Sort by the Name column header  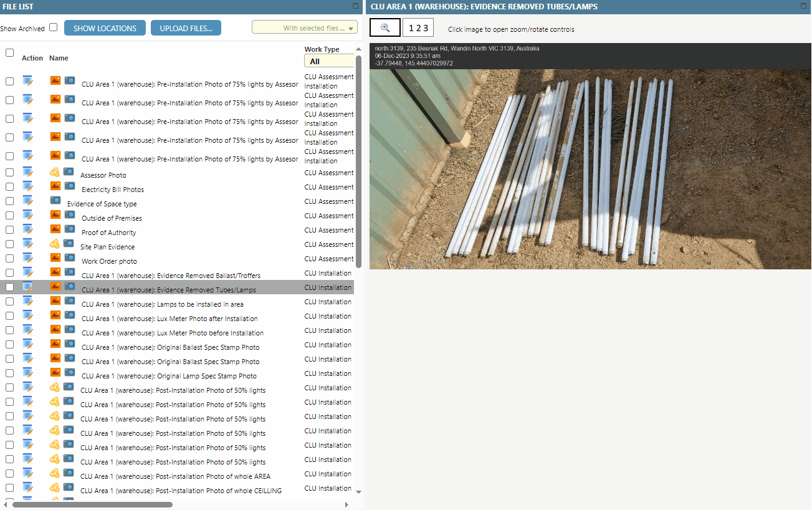coord(59,58)
